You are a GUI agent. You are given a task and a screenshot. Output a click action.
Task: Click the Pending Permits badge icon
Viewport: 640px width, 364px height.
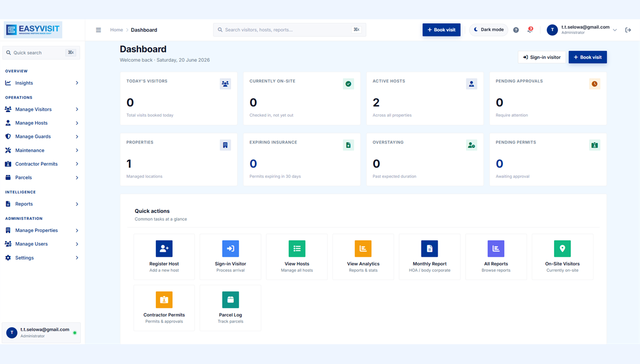(x=594, y=145)
